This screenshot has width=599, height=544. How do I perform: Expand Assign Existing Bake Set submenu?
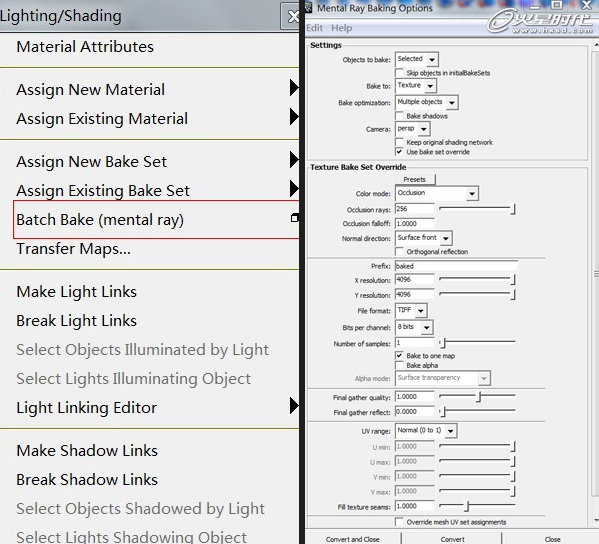293,189
